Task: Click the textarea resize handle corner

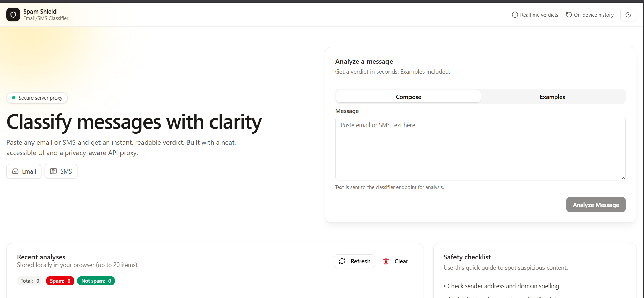Action: click(x=623, y=178)
